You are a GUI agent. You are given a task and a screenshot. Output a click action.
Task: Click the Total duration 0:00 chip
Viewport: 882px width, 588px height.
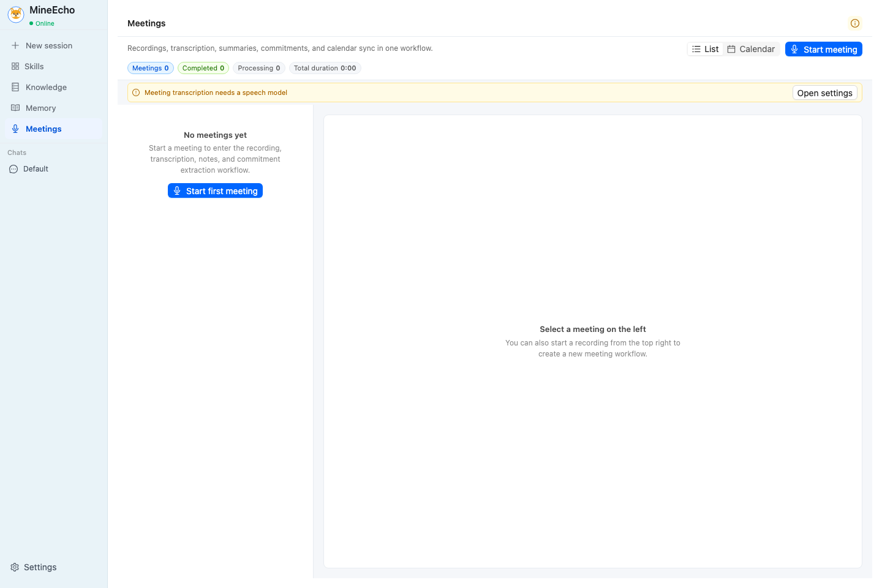pos(325,68)
